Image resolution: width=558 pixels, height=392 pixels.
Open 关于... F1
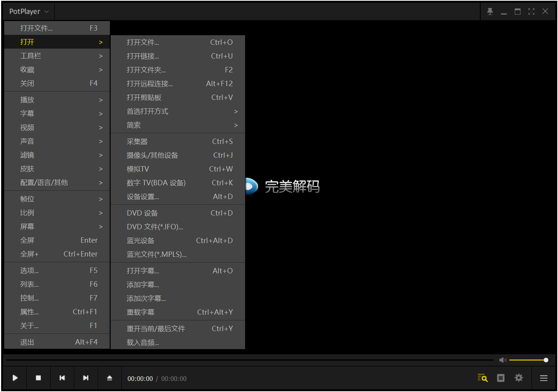point(57,326)
